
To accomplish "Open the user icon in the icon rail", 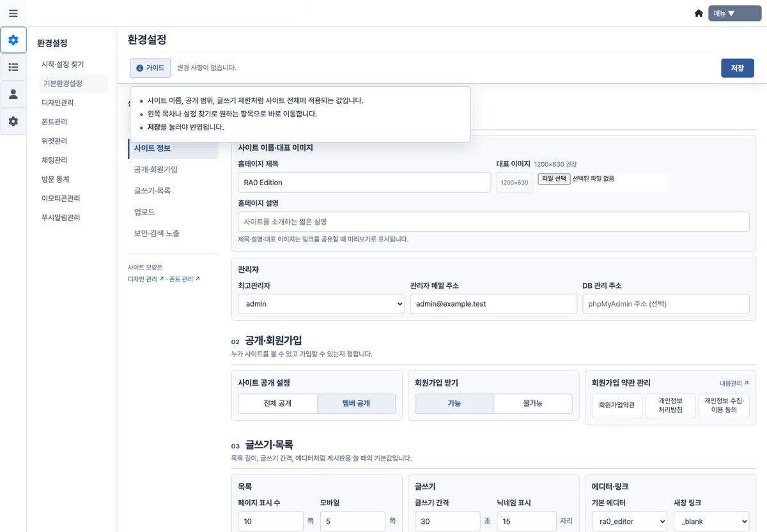I will coord(13,94).
